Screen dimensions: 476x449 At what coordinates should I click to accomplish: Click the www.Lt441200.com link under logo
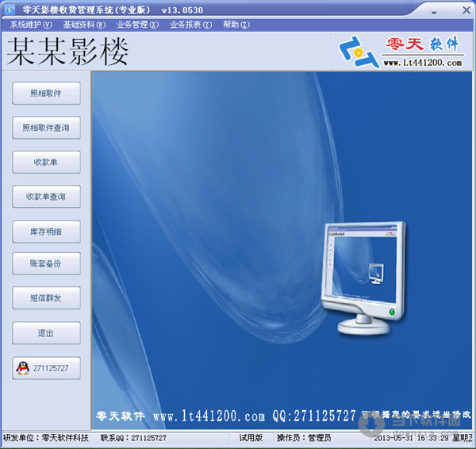[423, 63]
